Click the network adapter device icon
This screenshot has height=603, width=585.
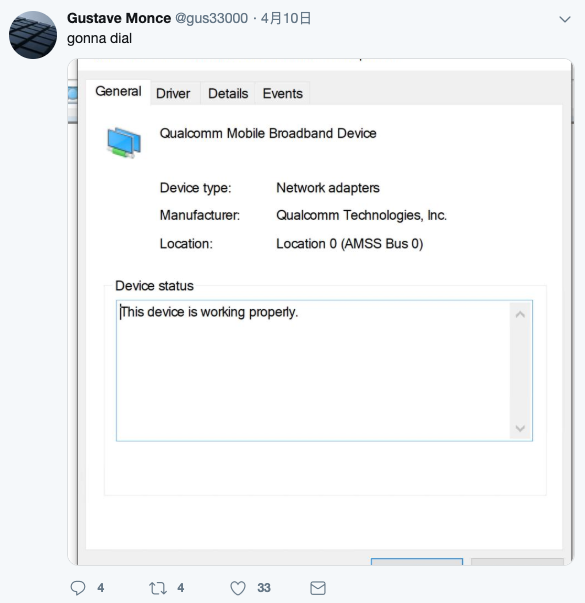(124, 142)
